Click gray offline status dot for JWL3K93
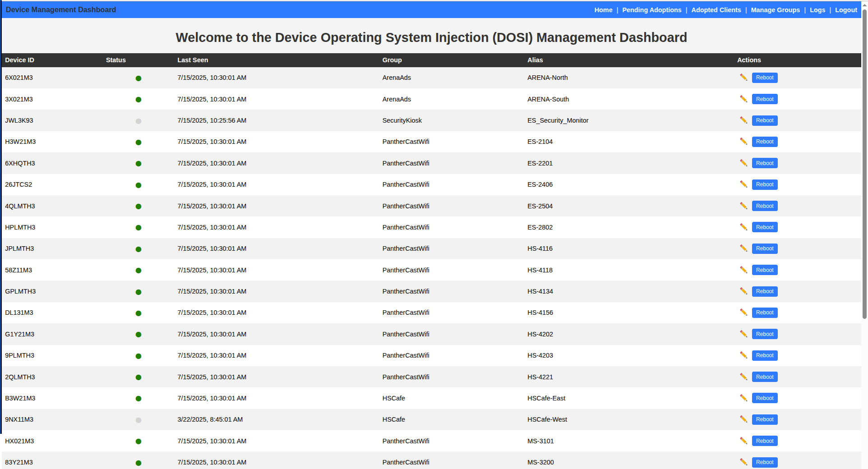 139,121
